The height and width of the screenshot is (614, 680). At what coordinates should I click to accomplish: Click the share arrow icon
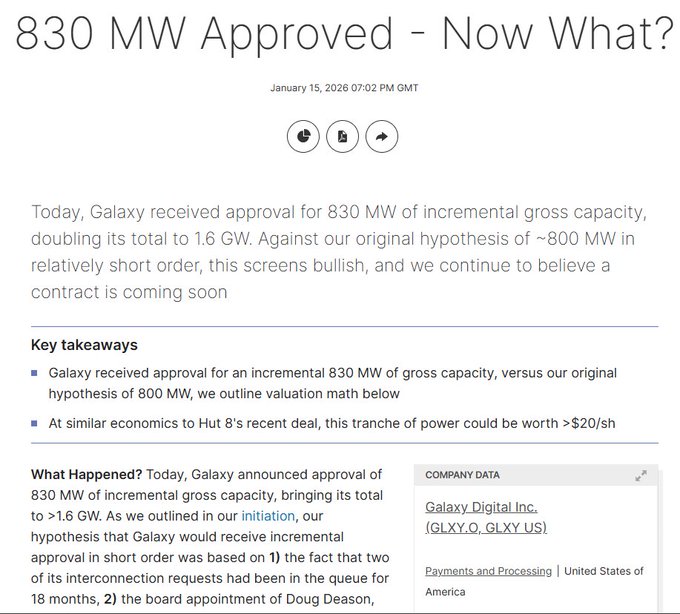click(382, 136)
